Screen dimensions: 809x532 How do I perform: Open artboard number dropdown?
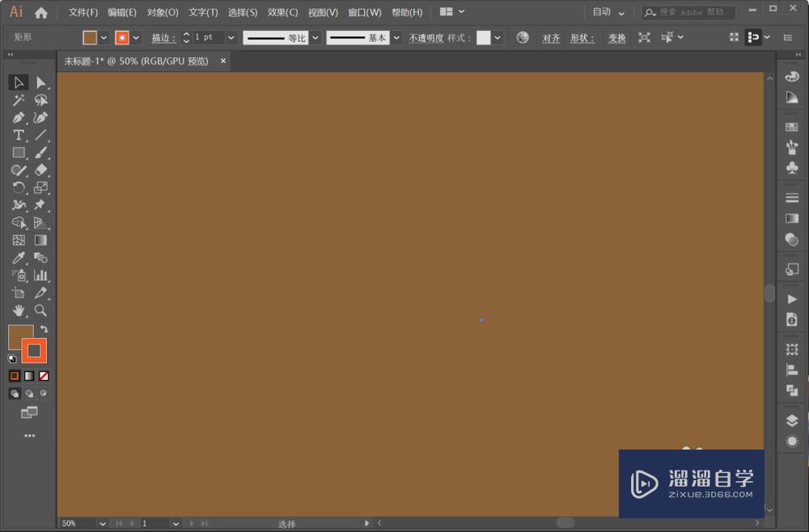point(176,524)
